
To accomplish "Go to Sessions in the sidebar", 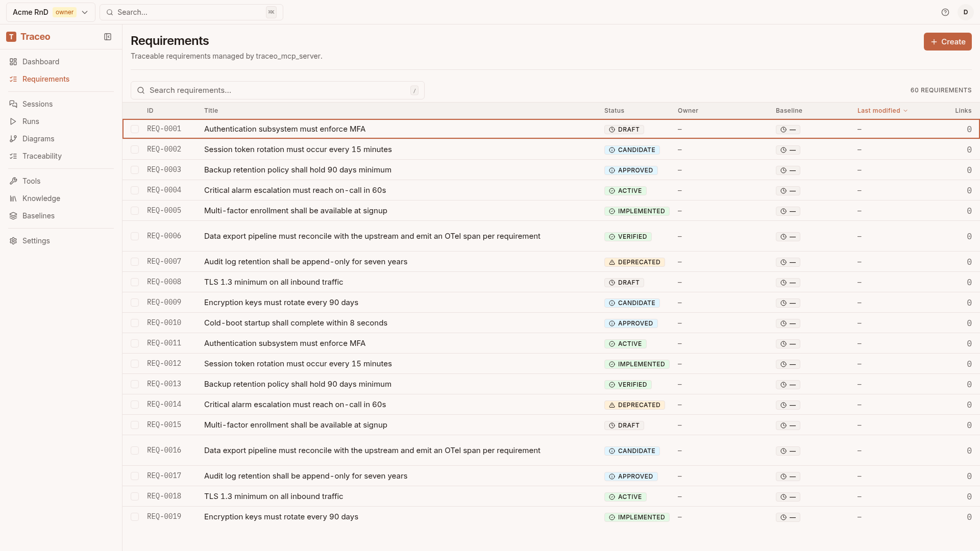I will pos(61,104).
